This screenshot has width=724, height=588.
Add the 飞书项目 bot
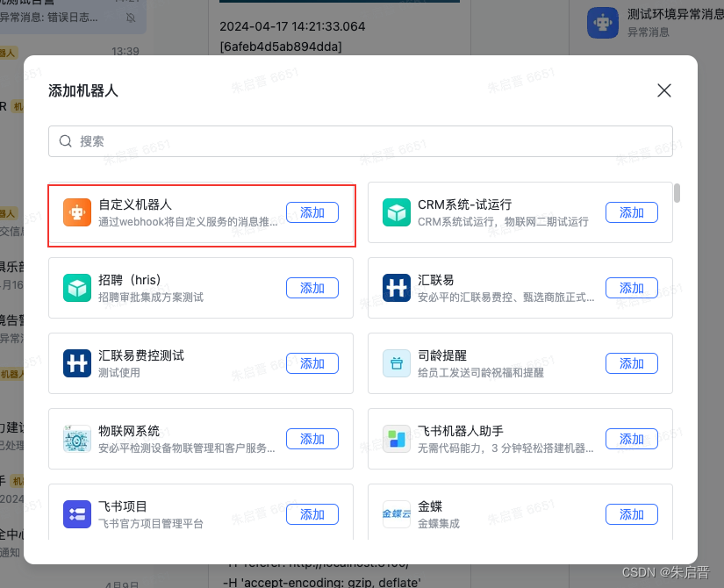(312, 514)
